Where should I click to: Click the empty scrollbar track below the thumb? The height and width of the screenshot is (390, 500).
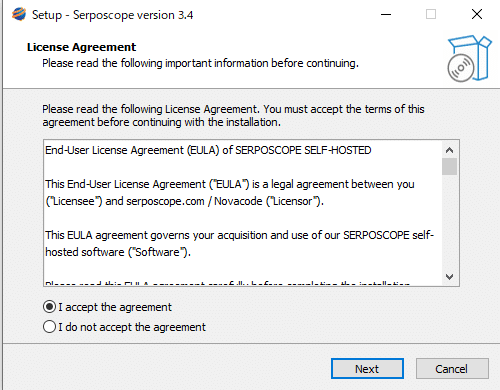[449, 222]
